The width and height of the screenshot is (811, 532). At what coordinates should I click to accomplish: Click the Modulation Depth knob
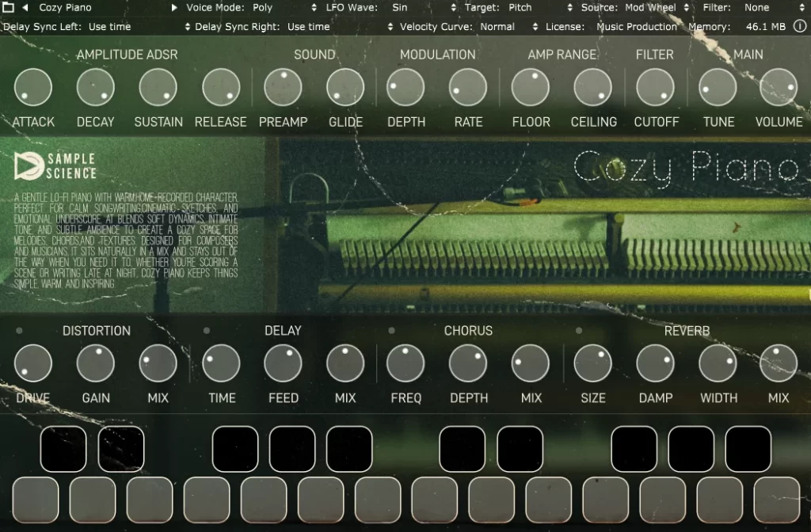(405, 87)
